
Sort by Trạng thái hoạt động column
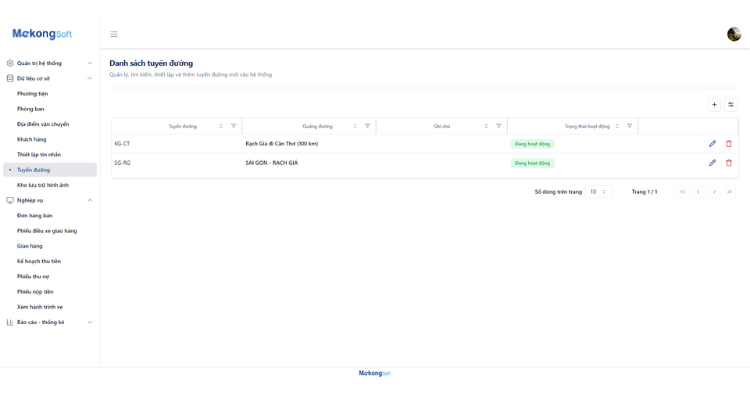pyautogui.click(x=617, y=126)
